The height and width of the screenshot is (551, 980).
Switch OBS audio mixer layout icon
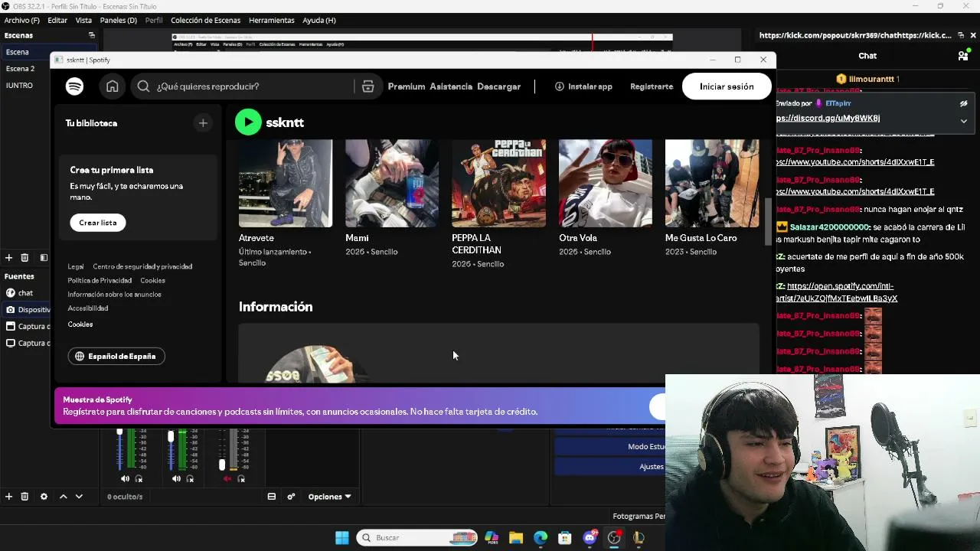(271, 497)
